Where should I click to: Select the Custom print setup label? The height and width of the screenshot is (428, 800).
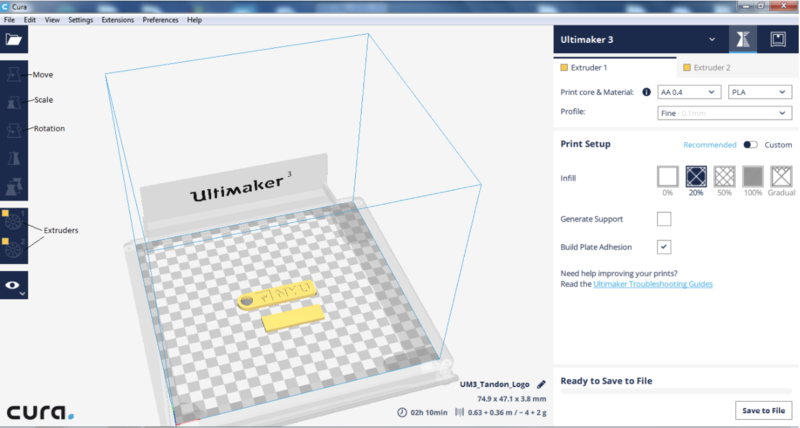(x=778, y=145)
